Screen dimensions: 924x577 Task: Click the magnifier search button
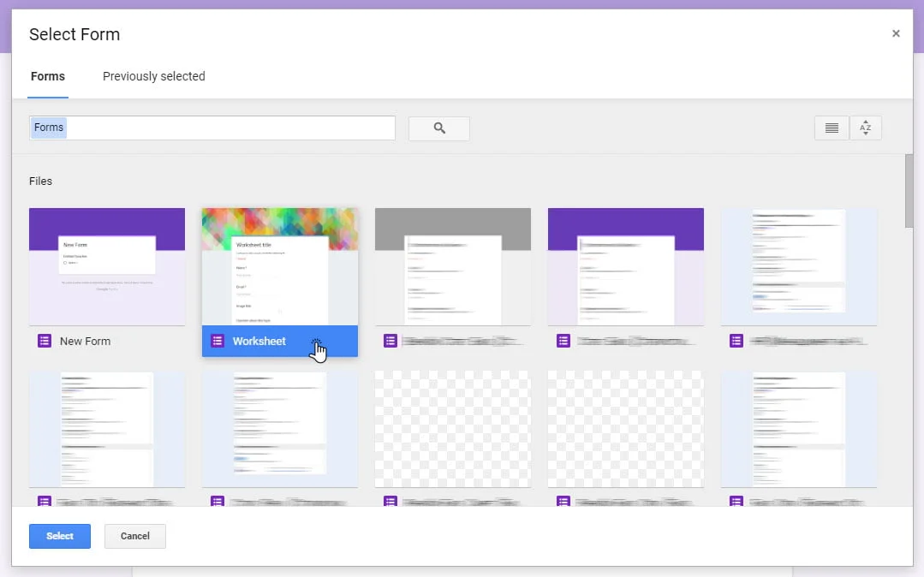click(439, 128)
